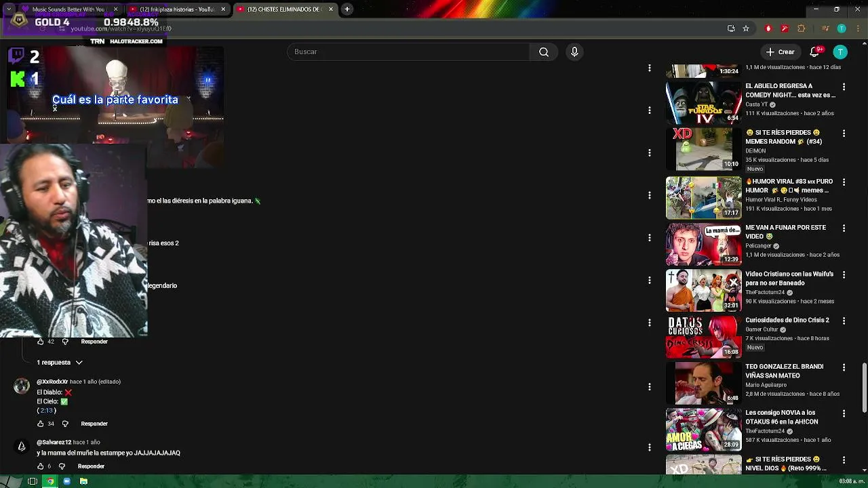
Task: Open options for EL ABUELO REGRESA video
Action: coord(844,87)
